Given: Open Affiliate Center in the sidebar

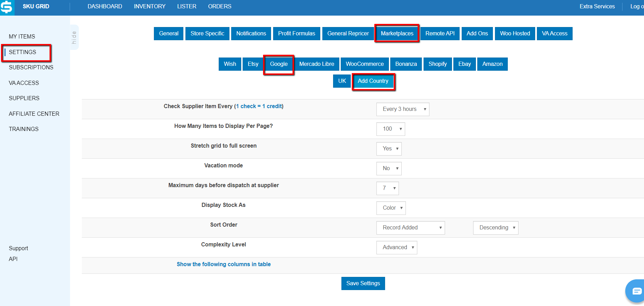Looking at the screenshot, I should (34, 114).
